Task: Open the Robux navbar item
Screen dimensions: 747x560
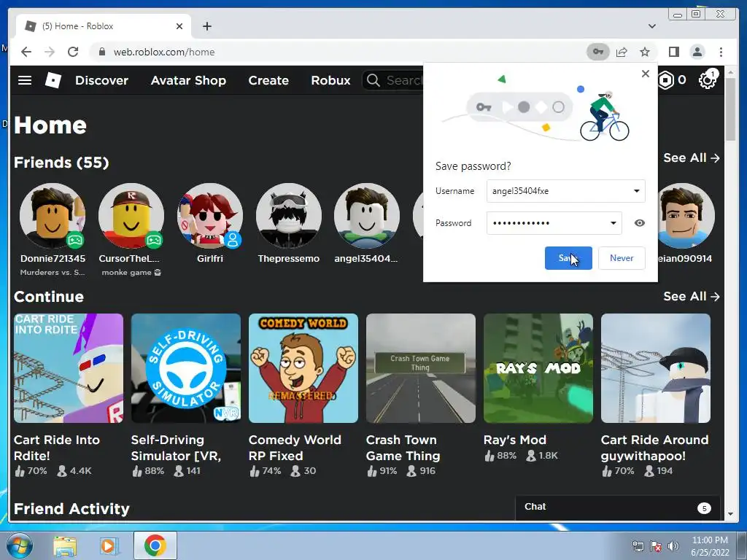Action: 330,80
